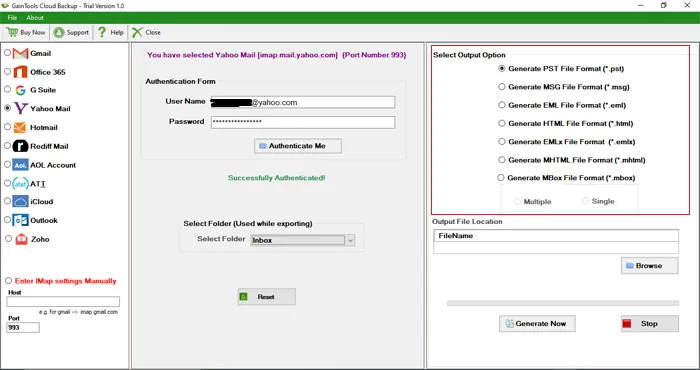The height and width of the screenshot is (370, 700).
Task: Click the Help toolbar button
Action: [111, 32]
